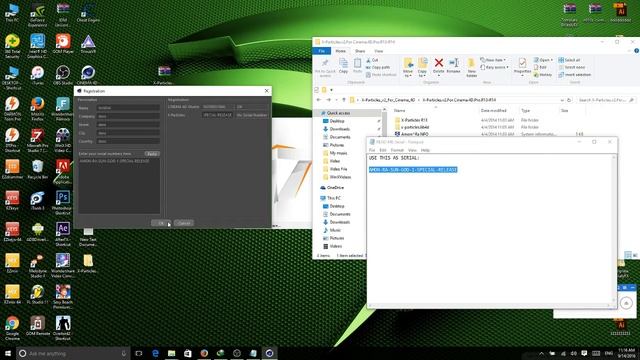Image resolution: width=640 pixels, height=360 pixels.
Task: Click the GOM Player desktop icon
Action: click(62, 44)
